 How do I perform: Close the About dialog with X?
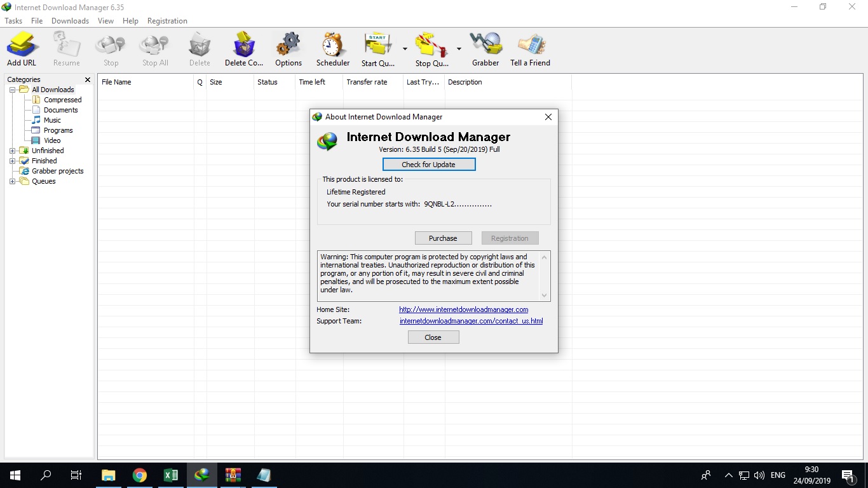pyautogui.click(x=548, y=117)
